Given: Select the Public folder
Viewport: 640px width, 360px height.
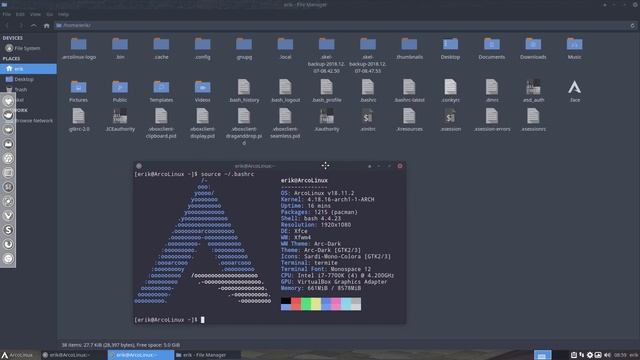Looking at the screenshot, I should [120, 91].
